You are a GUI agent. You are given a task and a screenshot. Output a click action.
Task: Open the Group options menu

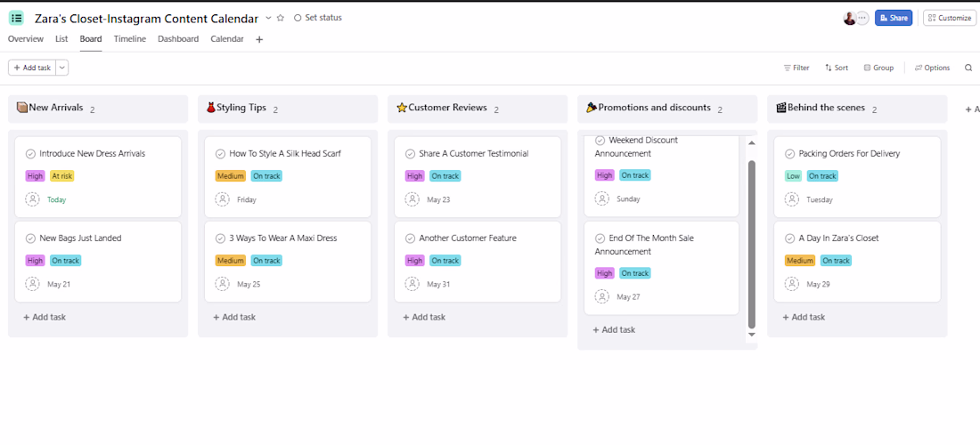click(878, 68)
